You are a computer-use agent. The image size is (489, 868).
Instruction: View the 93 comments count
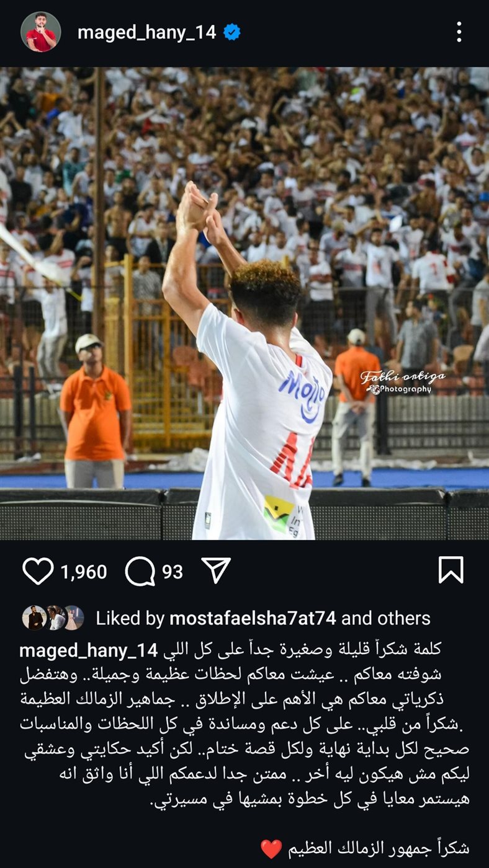point(173,572)
